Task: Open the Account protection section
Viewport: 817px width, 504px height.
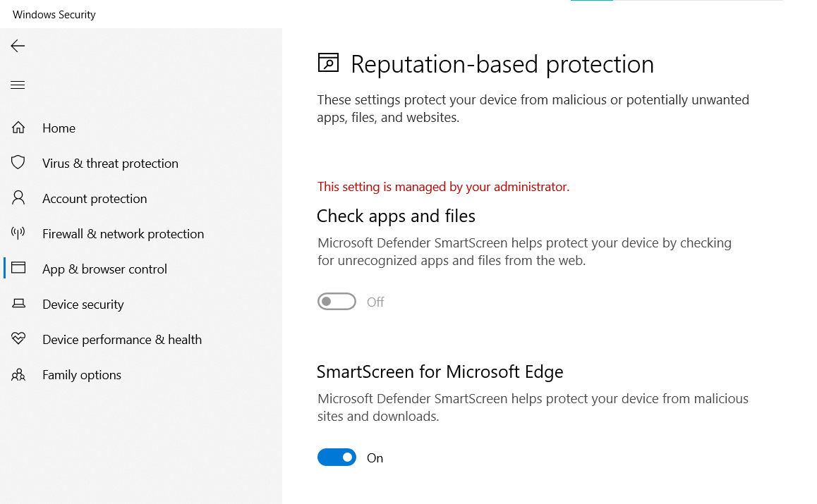Action: tap(95, 198)
